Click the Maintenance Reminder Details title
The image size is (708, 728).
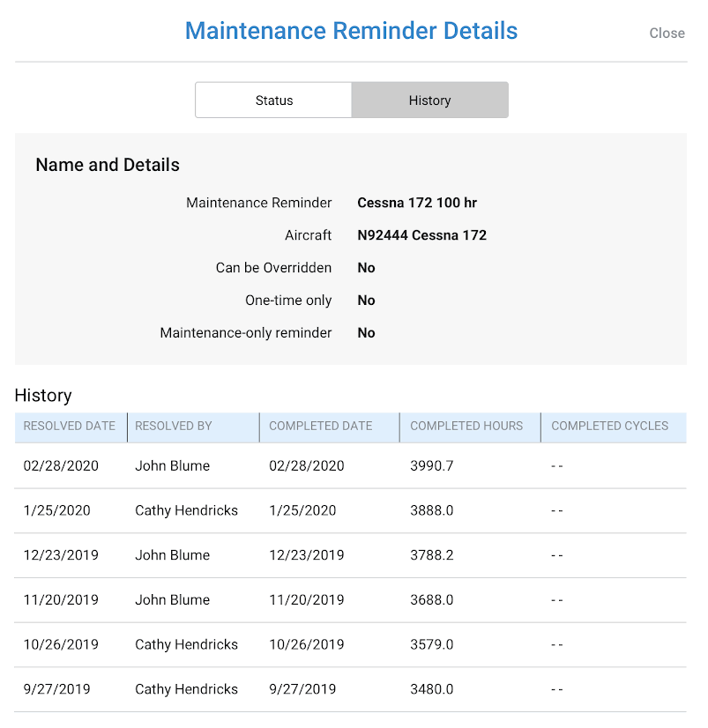click(x=351, y=31)
